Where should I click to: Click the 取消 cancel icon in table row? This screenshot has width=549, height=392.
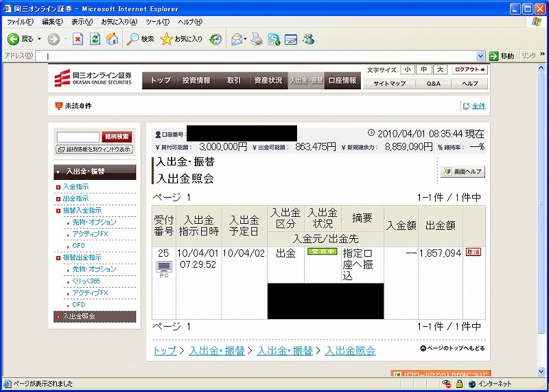[474, 252]
